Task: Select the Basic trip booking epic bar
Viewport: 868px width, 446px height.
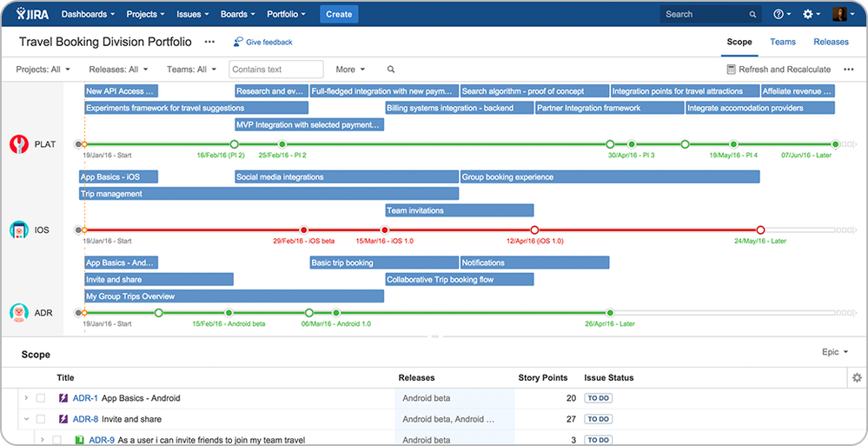Action: (x=384, y=262)
